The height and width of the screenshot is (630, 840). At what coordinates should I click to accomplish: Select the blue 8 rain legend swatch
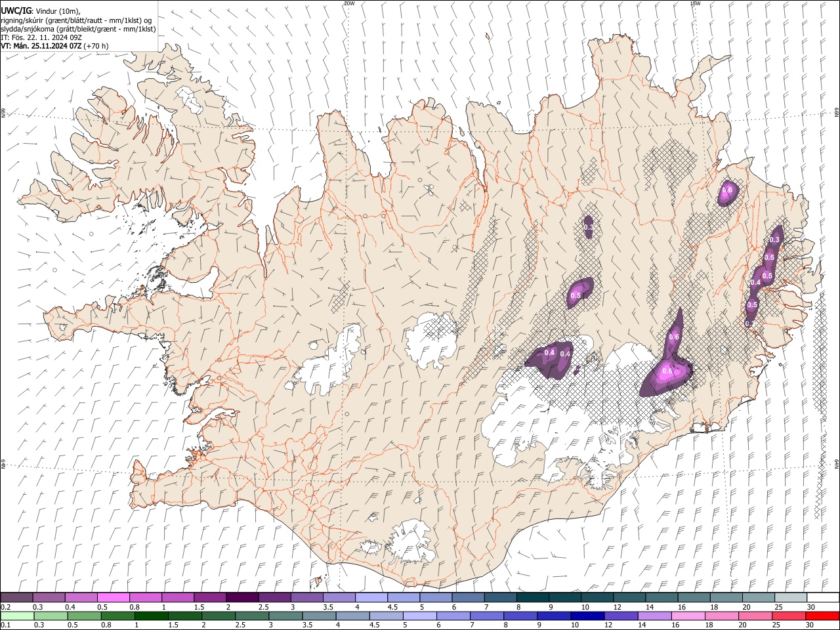pyautogui.click(x=521, y=616)
